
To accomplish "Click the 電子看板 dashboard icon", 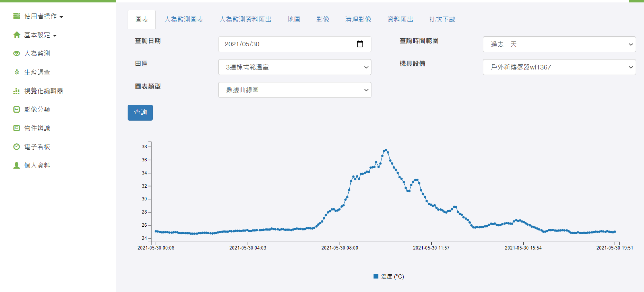I will pos(17,147).
